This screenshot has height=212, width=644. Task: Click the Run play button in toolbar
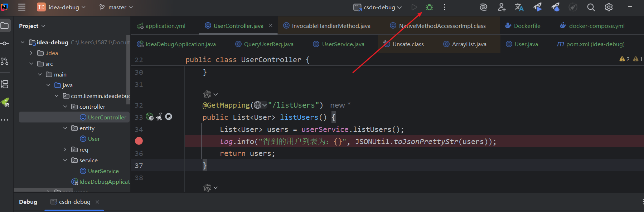(x=414, y=7)
